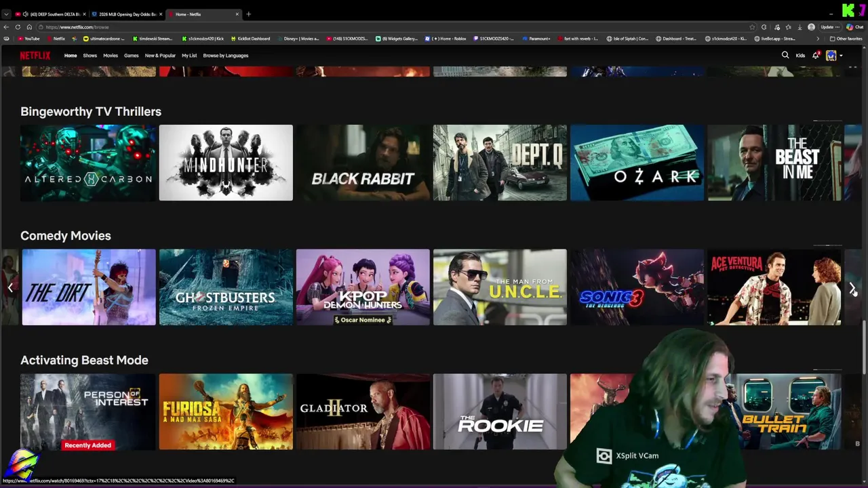
Task: Go back with browser back arrow
Action: [x=6, y=27]
